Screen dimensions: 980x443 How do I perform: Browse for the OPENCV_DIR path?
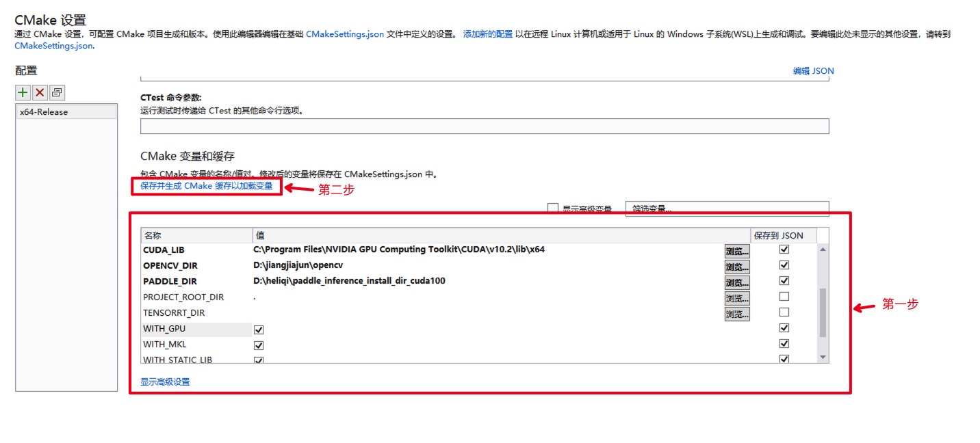[x=737, y=267]
